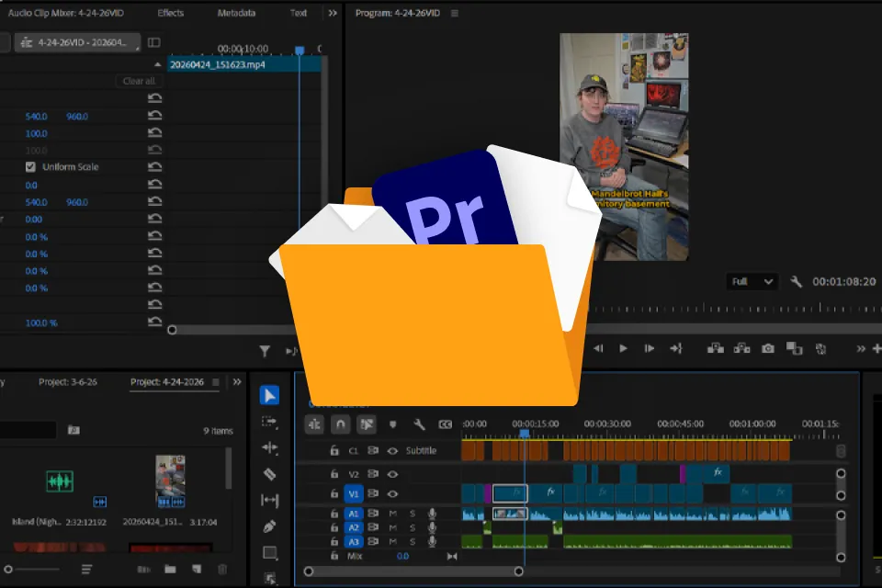The height and width of the screenshot is (588, 882).
Task: Open the Metadata tab
Action: pos(236,13)
